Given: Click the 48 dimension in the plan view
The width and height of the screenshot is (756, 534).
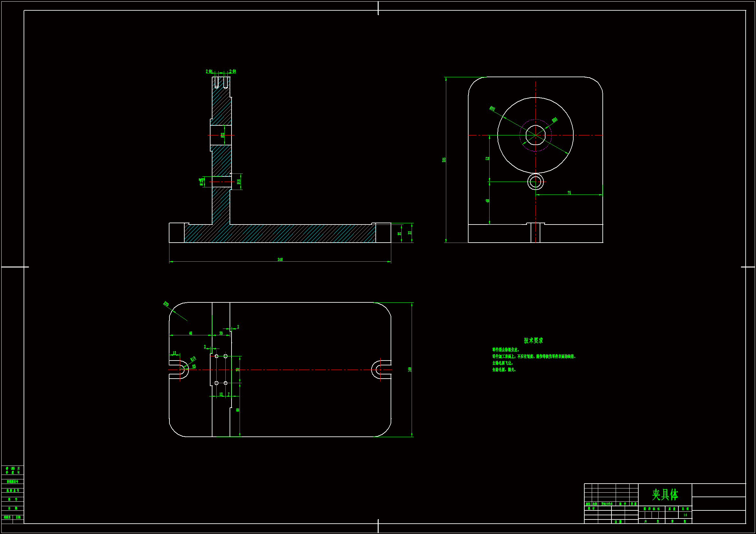Looking at the screenshot, I should point(190,333).
